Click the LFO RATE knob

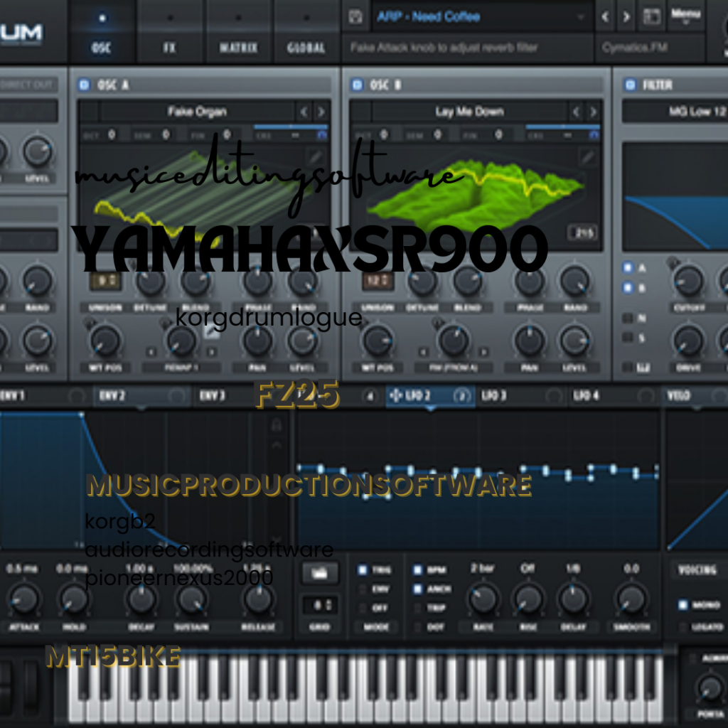pos(483,599)
